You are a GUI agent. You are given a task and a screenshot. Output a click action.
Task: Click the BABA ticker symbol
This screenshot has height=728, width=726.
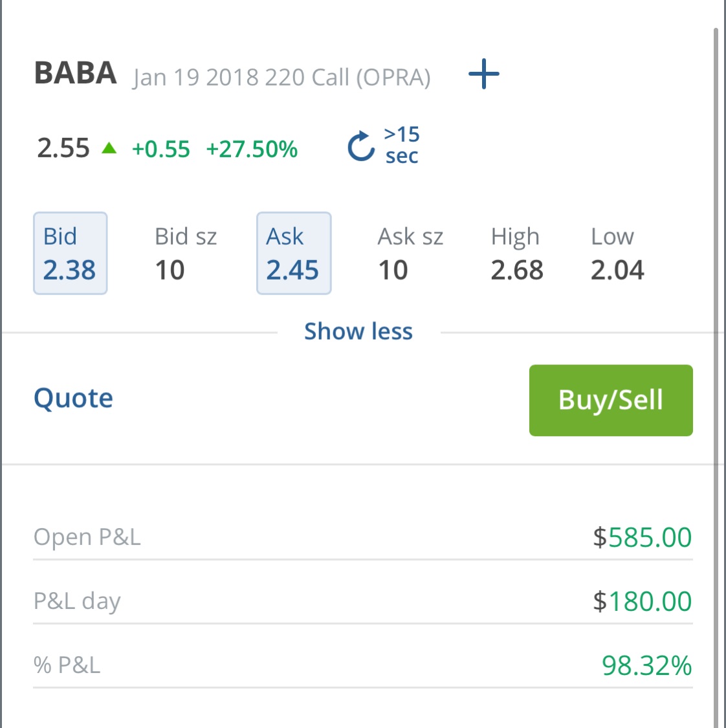pyautogui.click(x=75, y=73)
